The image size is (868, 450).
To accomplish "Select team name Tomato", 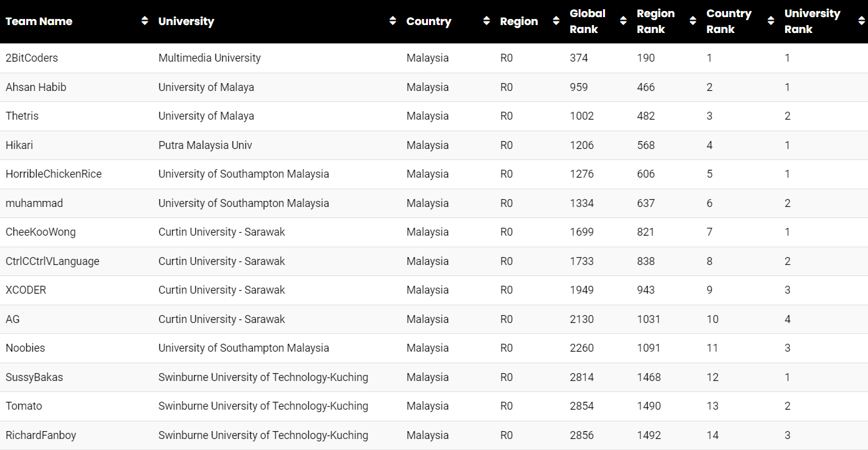I will click(x=24, y=406).
